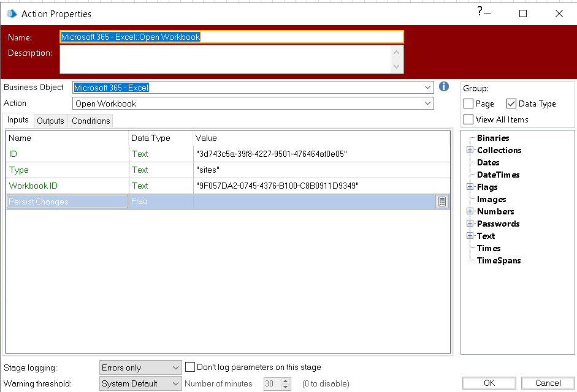Image resolution: width=577 pixels, height=392 pixels.
Task: Select the TimeSpans tree item
Action: coord(499,260)
